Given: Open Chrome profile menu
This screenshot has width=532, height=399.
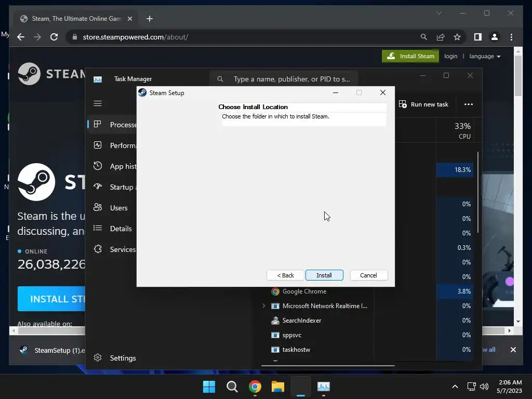Looking at the screenshot, I should (495, 37).
